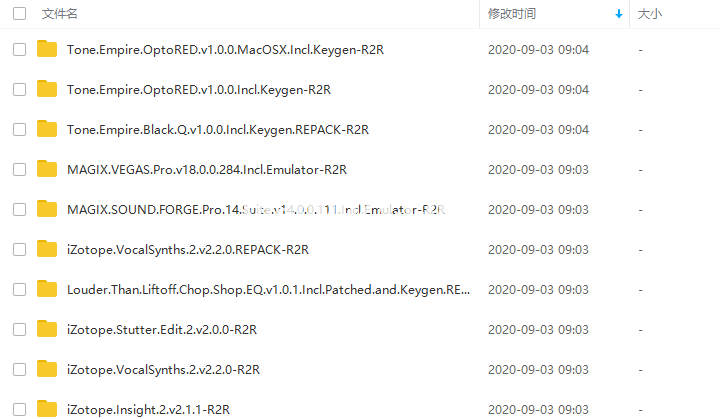Click folder icon for iZotope.Insight.2.v2.1.1
Viewport: 720px width, 419px height.
coord(47,408)
